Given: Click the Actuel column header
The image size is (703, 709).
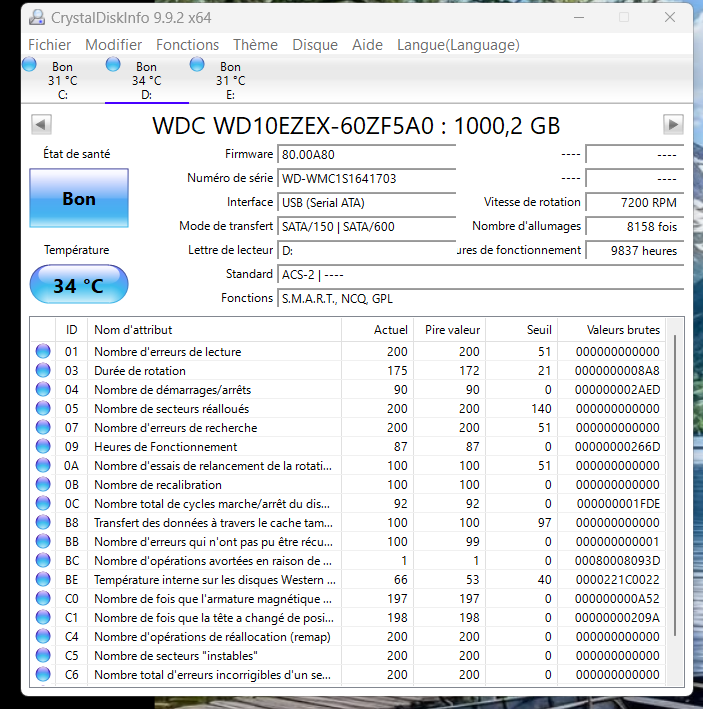Looking at the screenshot, I should click(377, 330).
